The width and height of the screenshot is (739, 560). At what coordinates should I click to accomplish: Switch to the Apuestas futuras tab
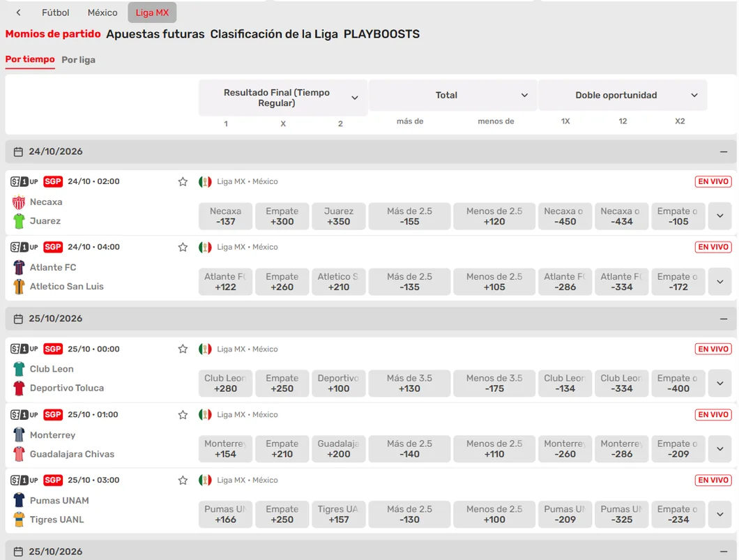(x=155, y=34)
